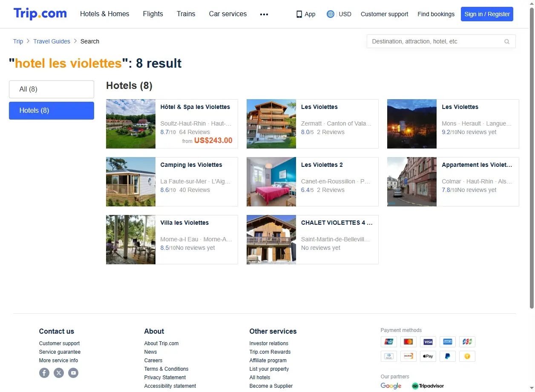The image size is (535, 392).
Task: Open Flights menu
Action: pyautogui.click(x=153, y=14)
